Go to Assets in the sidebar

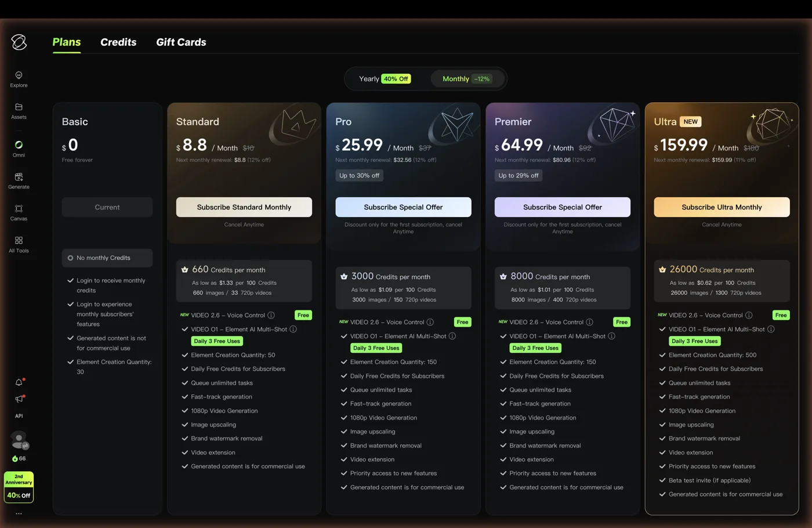[19, 111]
